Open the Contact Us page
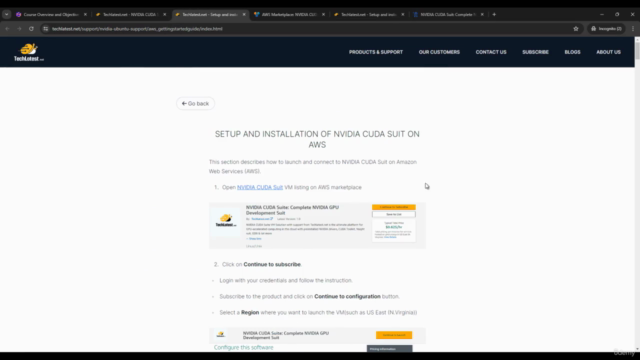Image resolution: width=640 pixels, height=360 pixels. [491, 52]
